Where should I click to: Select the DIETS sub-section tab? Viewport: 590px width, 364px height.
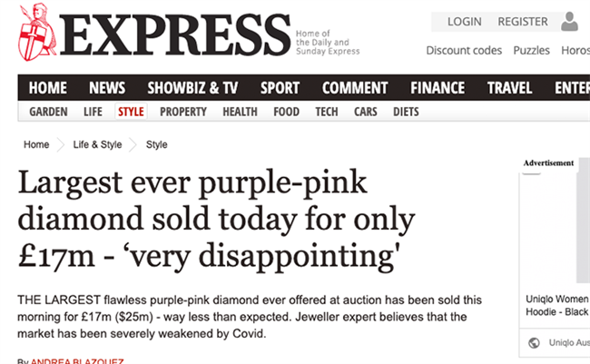tap(406, 113)
